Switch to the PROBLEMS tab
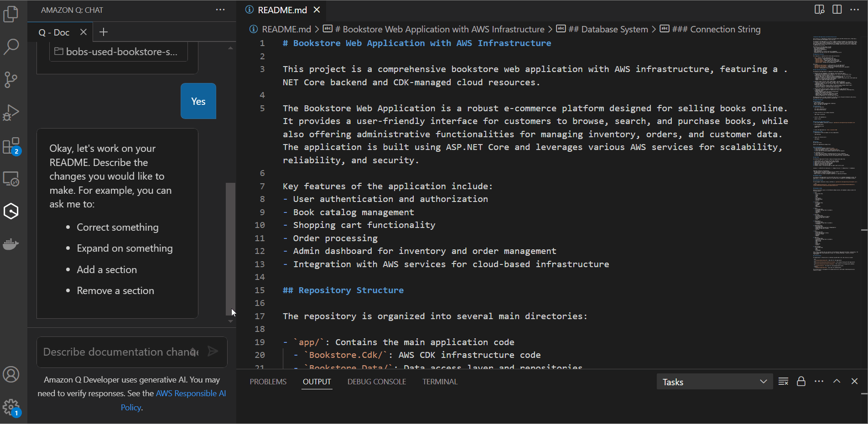This screenshot has width=868, height=424. 268,382
